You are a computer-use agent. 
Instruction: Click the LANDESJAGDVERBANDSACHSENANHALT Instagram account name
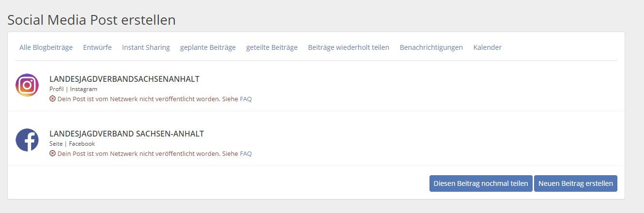(x=124, y=79)
